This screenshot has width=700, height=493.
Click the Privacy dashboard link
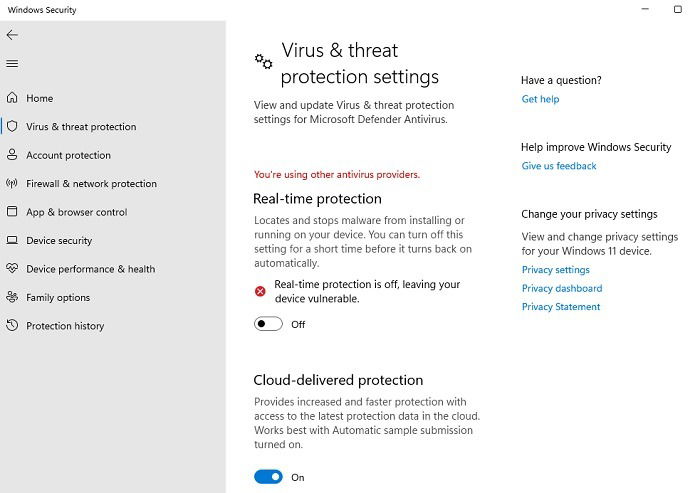(562, 288)
